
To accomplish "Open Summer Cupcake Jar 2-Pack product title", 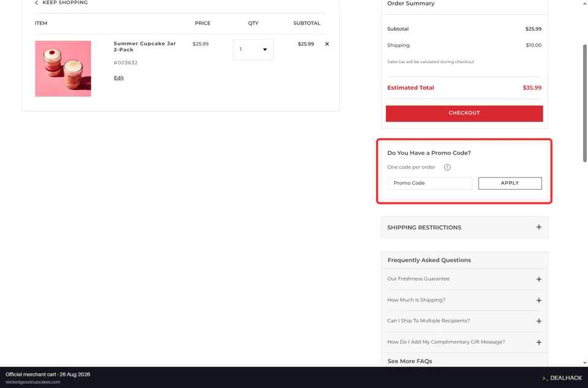I will [x=145, y=47].
